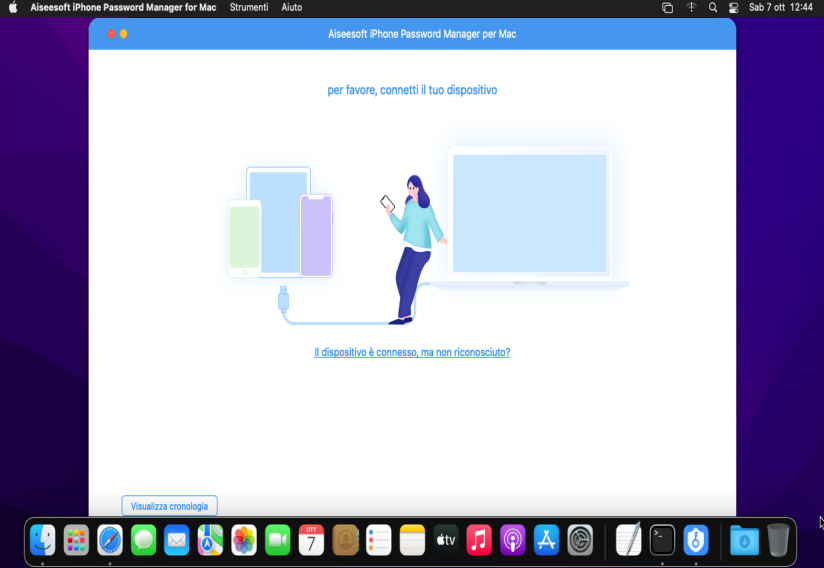This screenshot has height=568, width=824.
Task: Open Calendar from the Dock
Action: [311, 540]
